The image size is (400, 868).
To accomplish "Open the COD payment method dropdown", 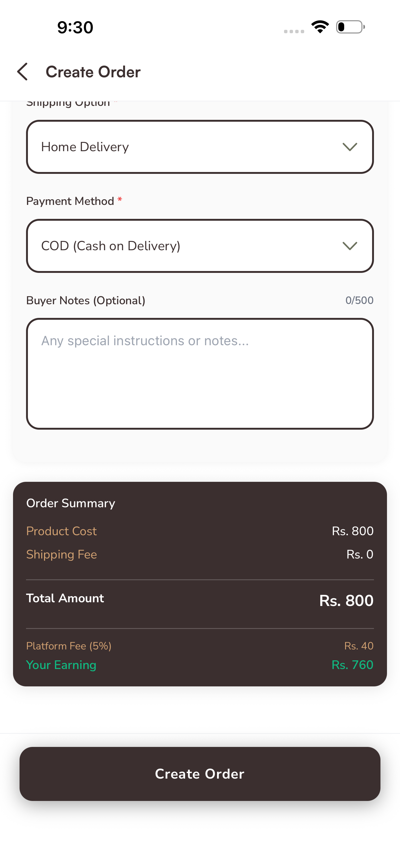I will (x=200, y=246).
